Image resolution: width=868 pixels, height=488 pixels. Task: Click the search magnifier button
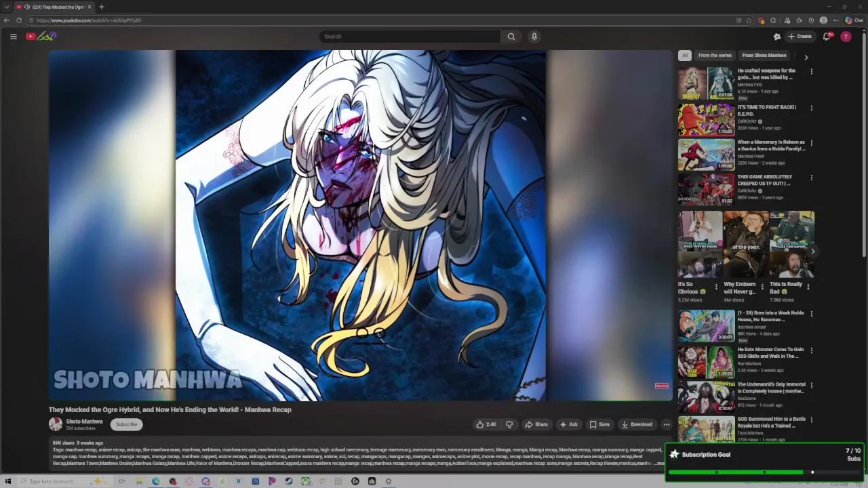pyautogui.click(x=511, y=37)
